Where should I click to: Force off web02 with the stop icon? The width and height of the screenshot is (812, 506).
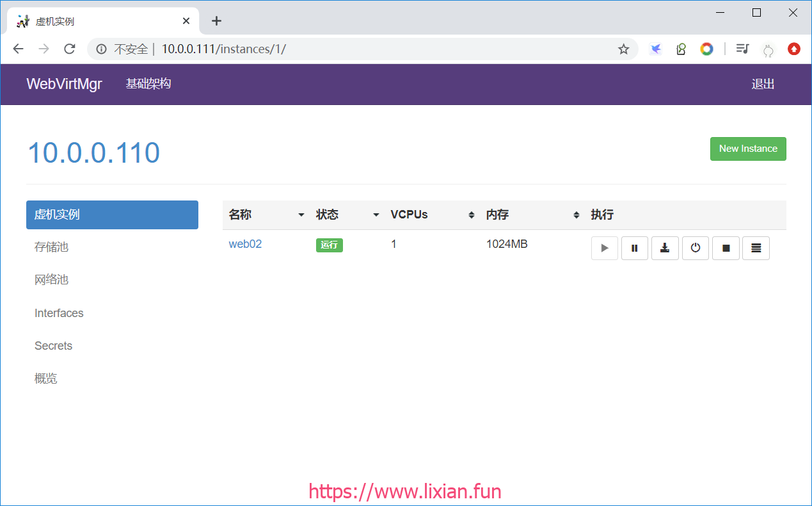[x=726, y=248]
